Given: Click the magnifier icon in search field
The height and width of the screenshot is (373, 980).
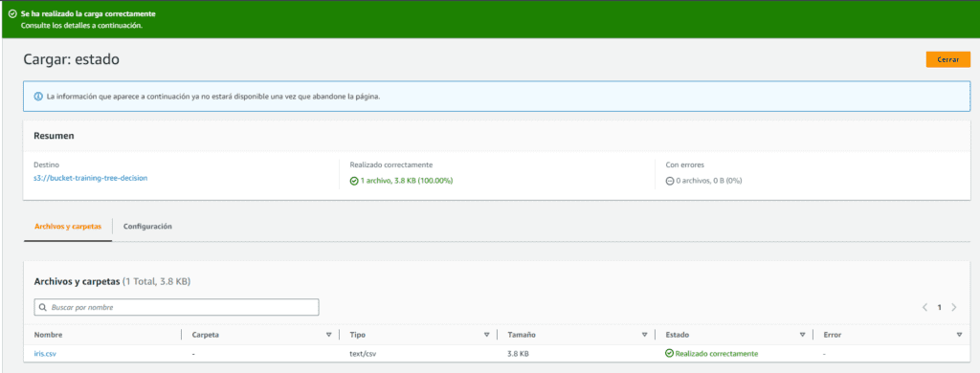Looking at the screenshot, I should pyautogui.click(x=43, y=307).
